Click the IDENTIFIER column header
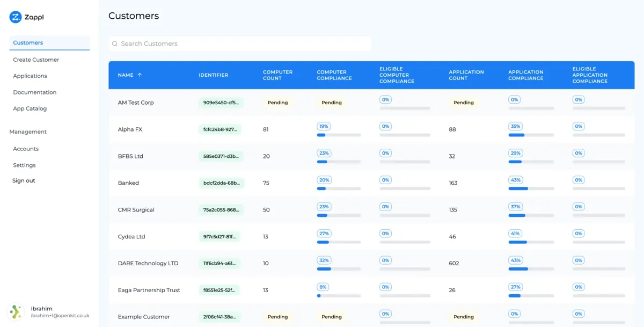This screenshot has height=327, width=644. click(214, 75)
